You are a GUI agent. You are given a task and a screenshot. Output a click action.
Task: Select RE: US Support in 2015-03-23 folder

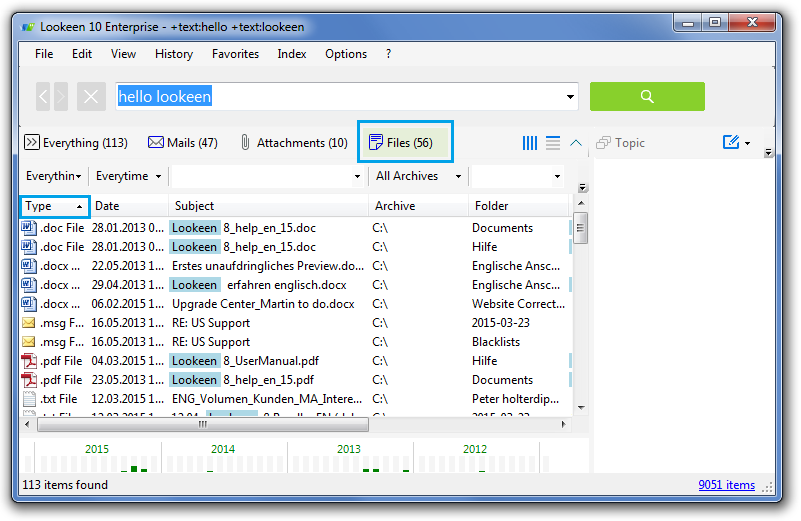pyautogui.click(x=296, y=323)
